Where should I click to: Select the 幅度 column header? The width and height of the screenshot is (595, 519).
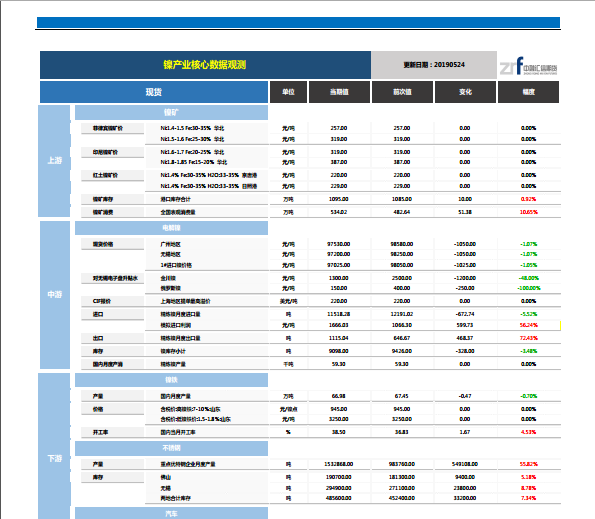pyautogui.click(x=528, y=92)
